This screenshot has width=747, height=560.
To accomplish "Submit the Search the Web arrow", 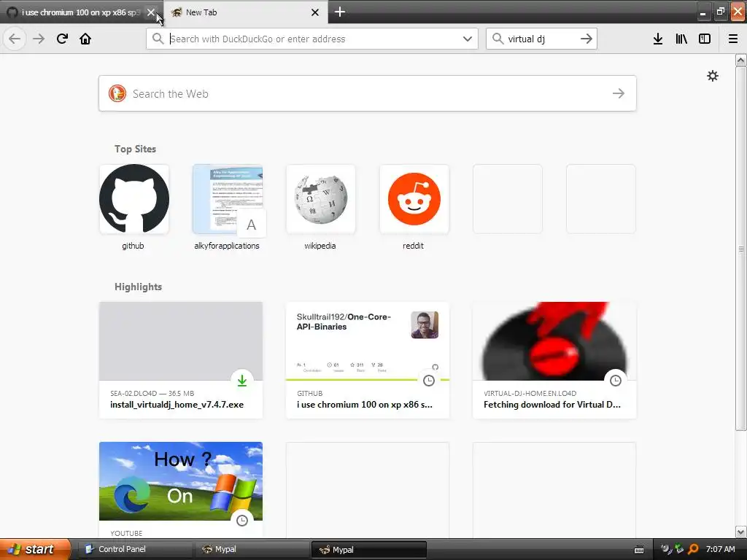I will pyautogui.click(x=619, y=93).
